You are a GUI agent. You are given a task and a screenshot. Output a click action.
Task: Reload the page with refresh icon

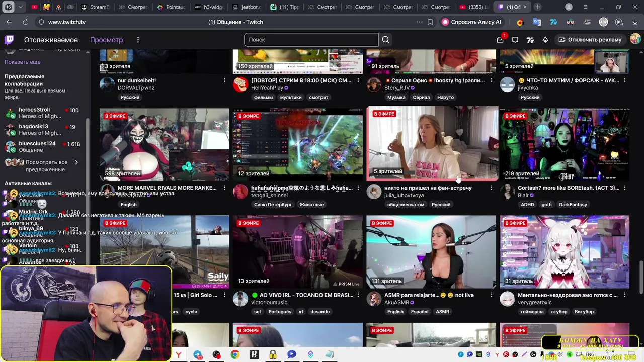[x=25, y=22]
